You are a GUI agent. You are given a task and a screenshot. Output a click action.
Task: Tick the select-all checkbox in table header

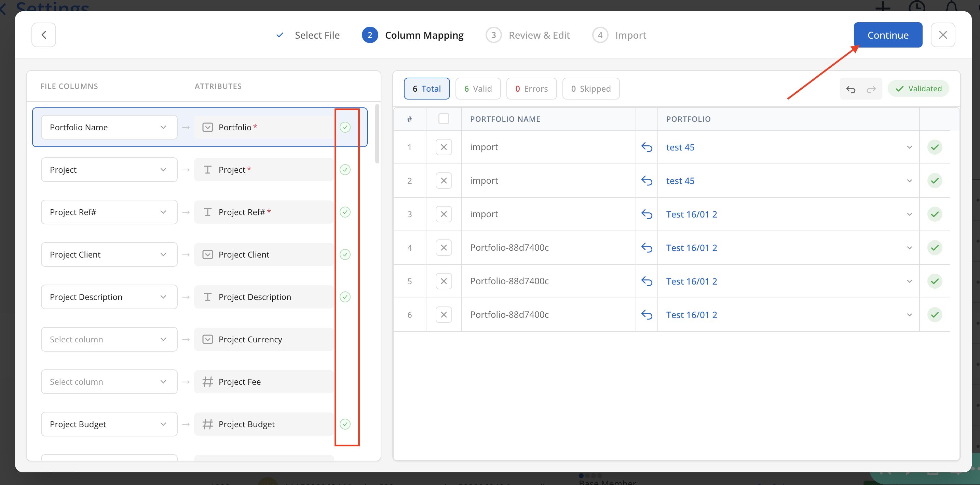pyautogui.click(x=444, y=119)
